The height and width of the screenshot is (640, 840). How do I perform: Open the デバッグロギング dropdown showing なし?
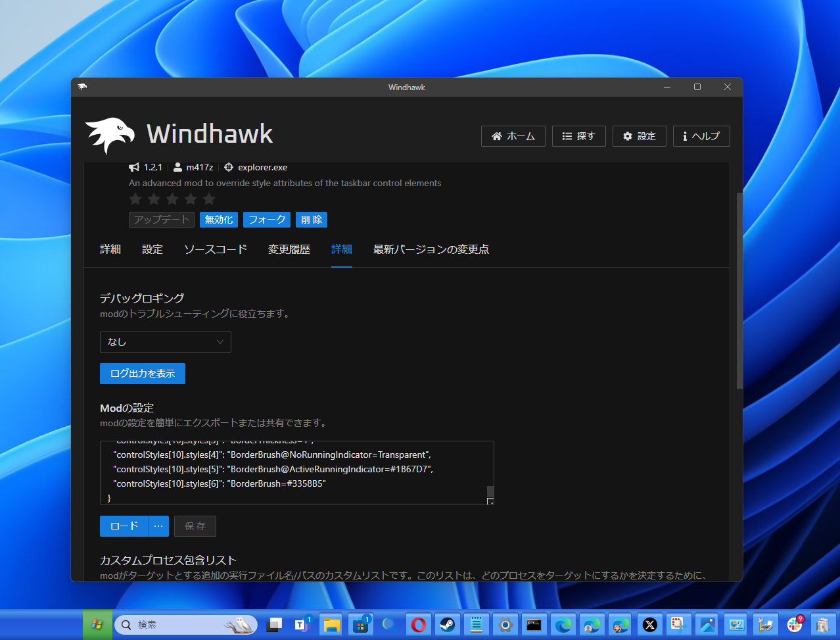165,342
